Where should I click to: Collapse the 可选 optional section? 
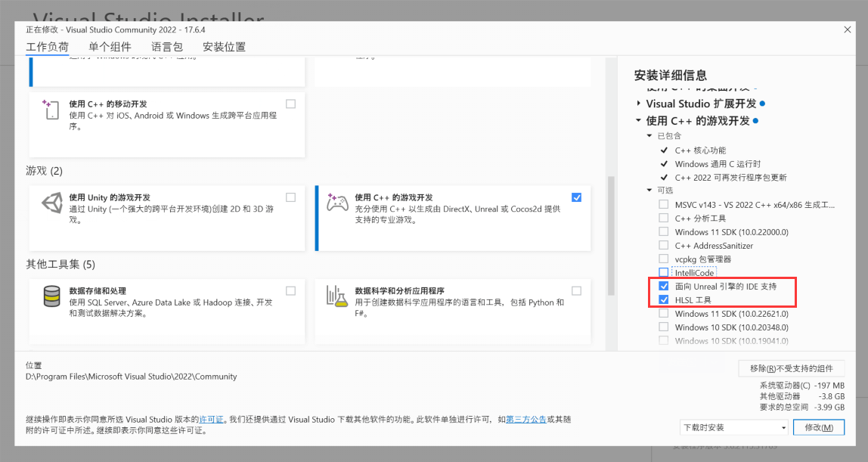649,191
